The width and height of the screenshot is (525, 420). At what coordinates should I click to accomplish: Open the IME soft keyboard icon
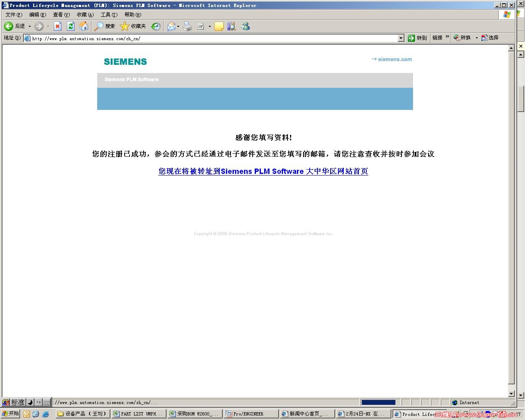click(46, 402)
